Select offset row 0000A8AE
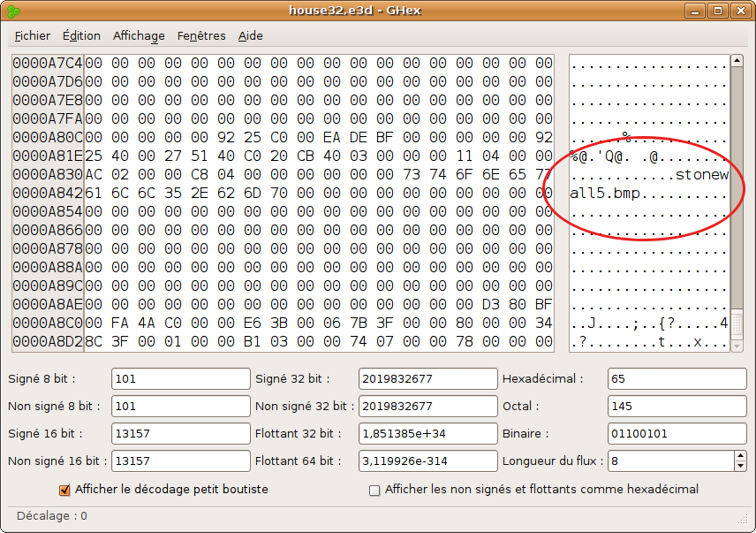This screenshot has height=533, width=756. [x=48, y=305]
